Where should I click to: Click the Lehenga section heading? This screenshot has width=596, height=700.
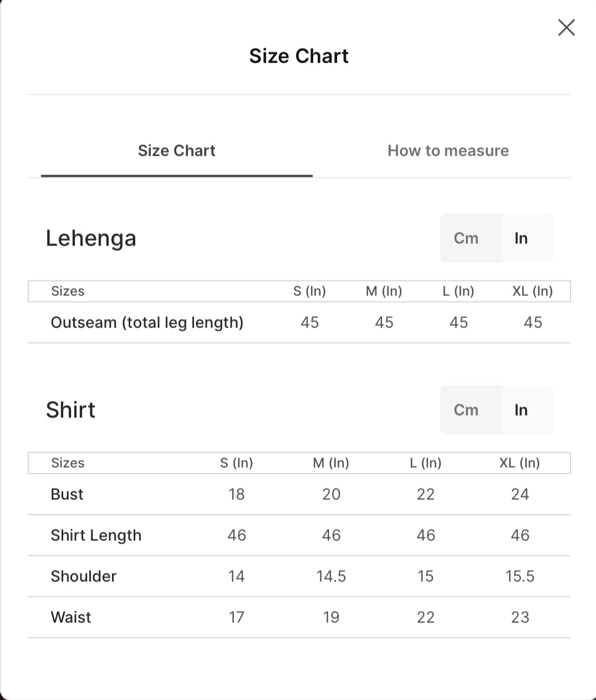(x=91, y=238)
